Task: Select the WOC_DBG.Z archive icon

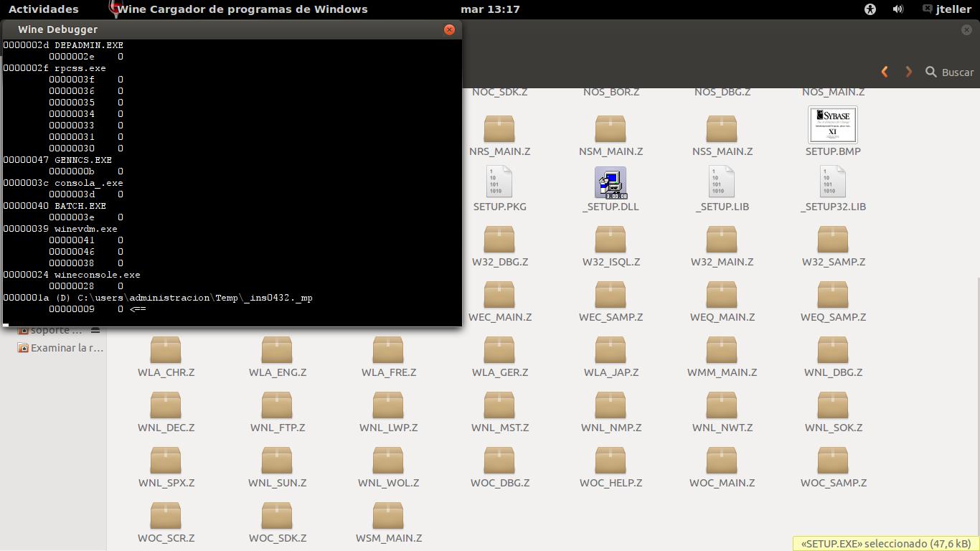Action: [x=499, y=461]
